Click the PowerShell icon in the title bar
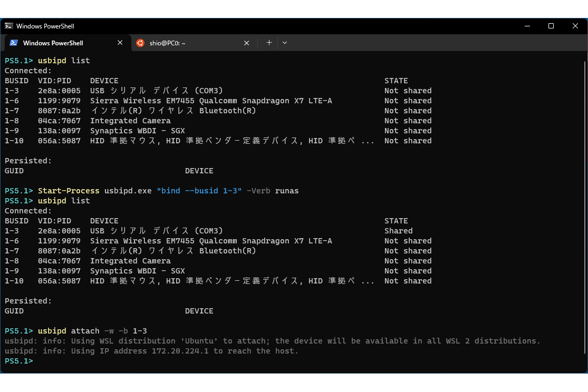The height and width of the screenshot is (392, 588). pyautogui.click(x=9, y=26)
